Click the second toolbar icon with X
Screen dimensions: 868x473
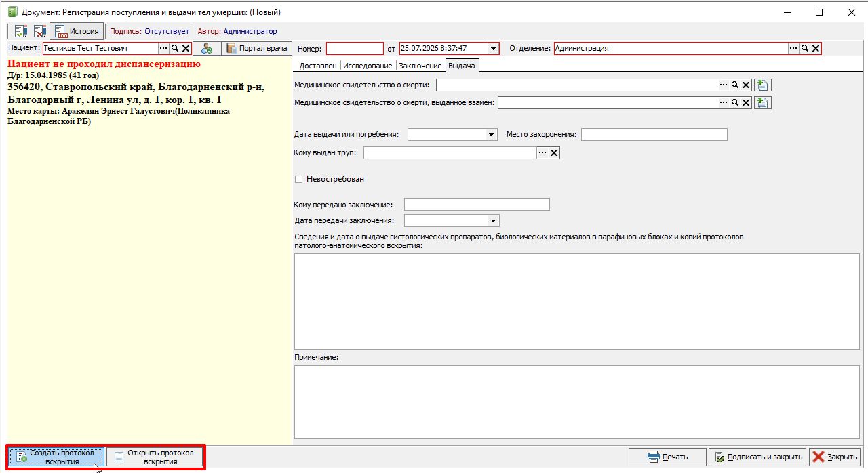pyautogui.click(x=40, y=31)
